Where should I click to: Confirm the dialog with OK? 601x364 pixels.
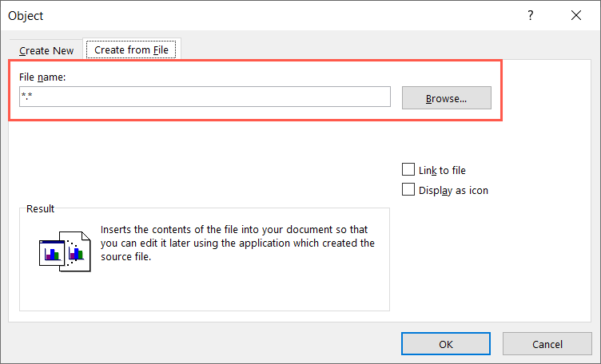(446, 344)
